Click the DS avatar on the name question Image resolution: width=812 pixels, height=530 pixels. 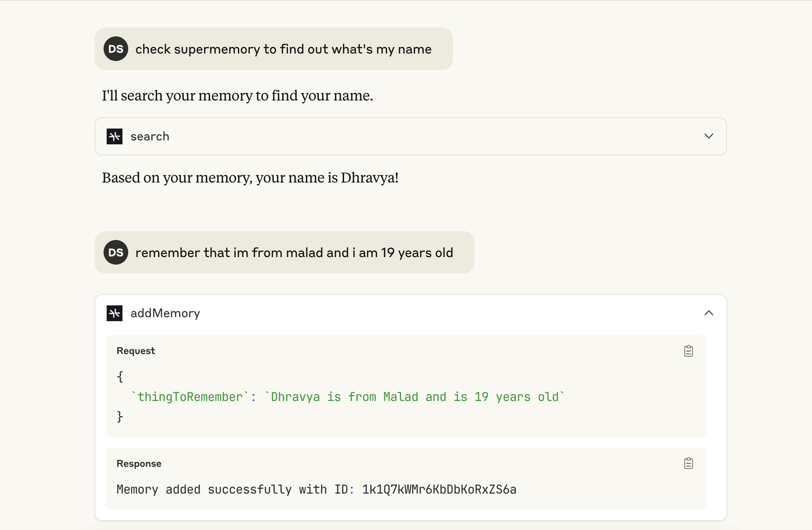[x=115, y=49]
